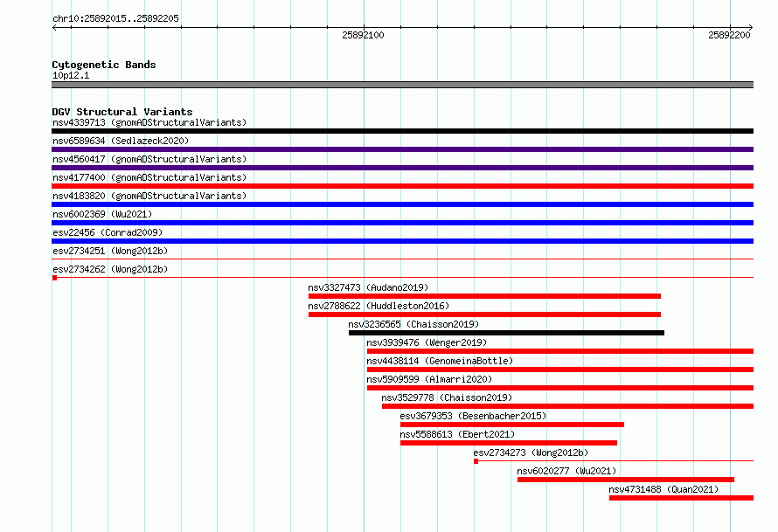The image size is (778, 532).
Task: Click the blue bar of esv22456
Action: pyautogui.click(x=402, y=241)
